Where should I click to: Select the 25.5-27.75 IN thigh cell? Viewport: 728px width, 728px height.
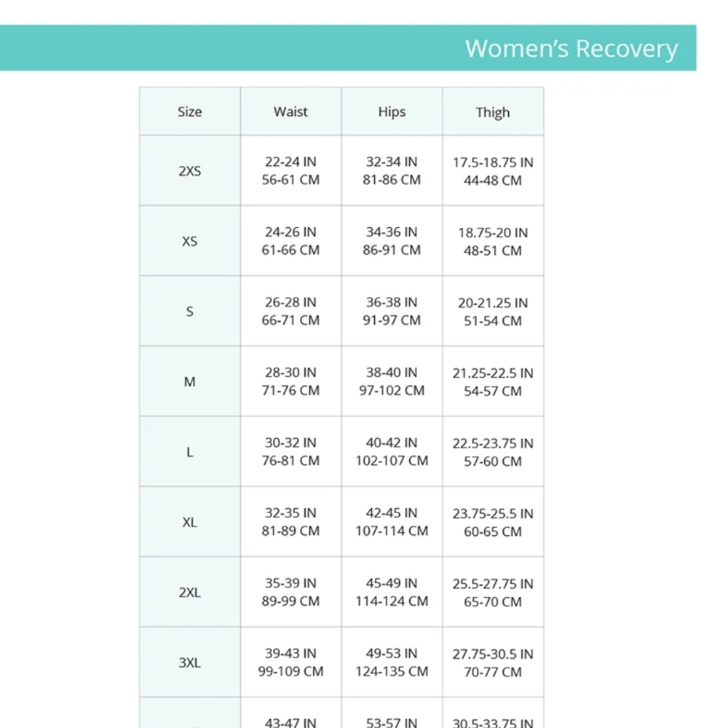493,592
